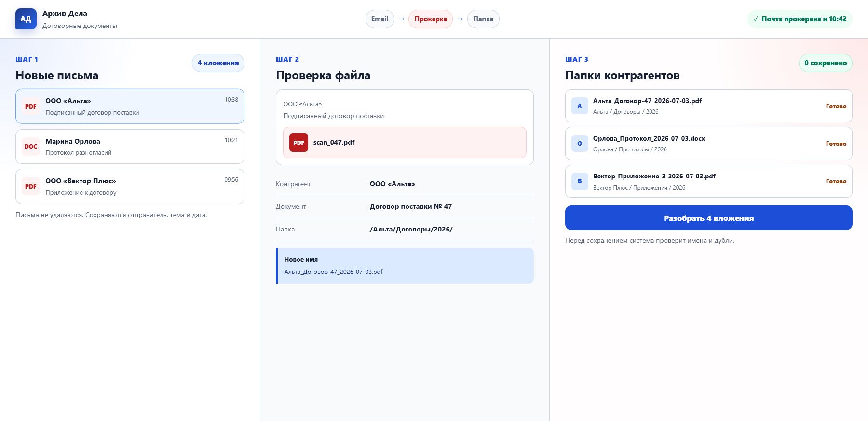Click Готово status on Альта row
The height and width of the screenshot is (421, 868).
pyautogui.click(x=836, y=106)
